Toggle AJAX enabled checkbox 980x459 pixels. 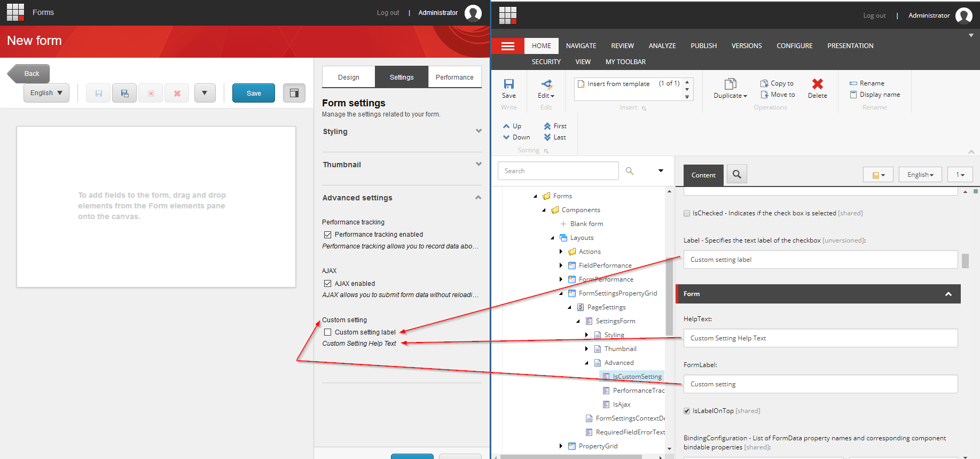(328, 284)
